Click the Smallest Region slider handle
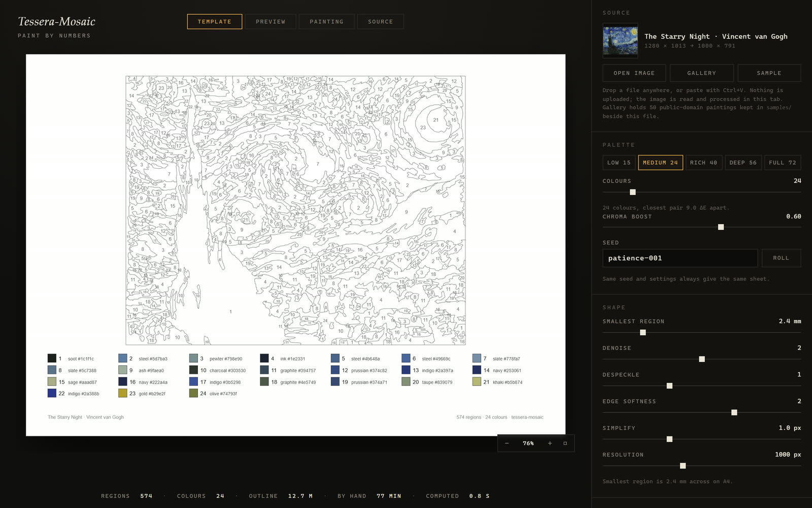The height and width of the screenshot is (508, 812). 643,332
